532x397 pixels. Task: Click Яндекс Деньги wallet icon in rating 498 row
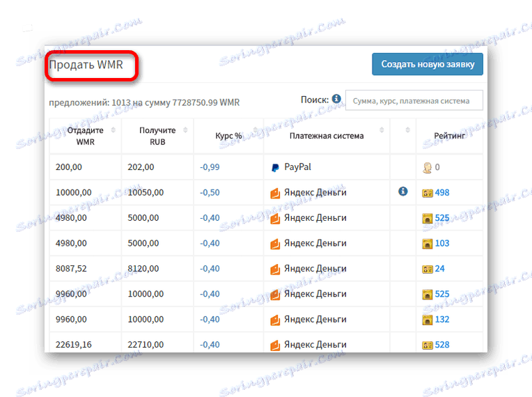click(x=275, y=193)
